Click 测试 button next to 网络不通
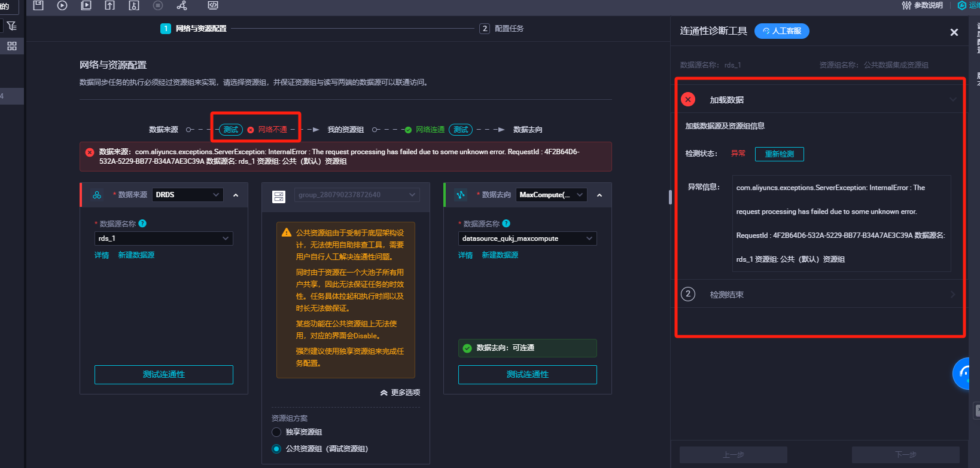Image resolution: width=980 pixels, height=468 pixels. pyautogui.click(x=230, y=130)
